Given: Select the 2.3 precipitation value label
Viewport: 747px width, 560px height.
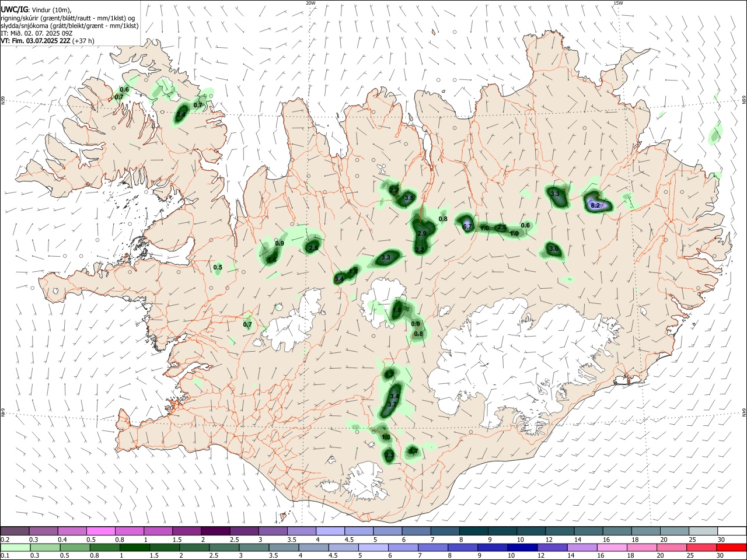Looking at the screenshot, I should pyautogui.click(x=389, y=455).
